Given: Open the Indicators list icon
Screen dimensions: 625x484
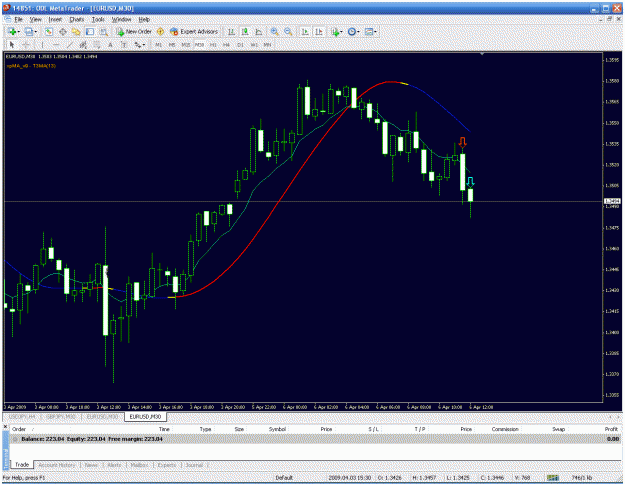Looking at the screenshot, I should point(335,32).
